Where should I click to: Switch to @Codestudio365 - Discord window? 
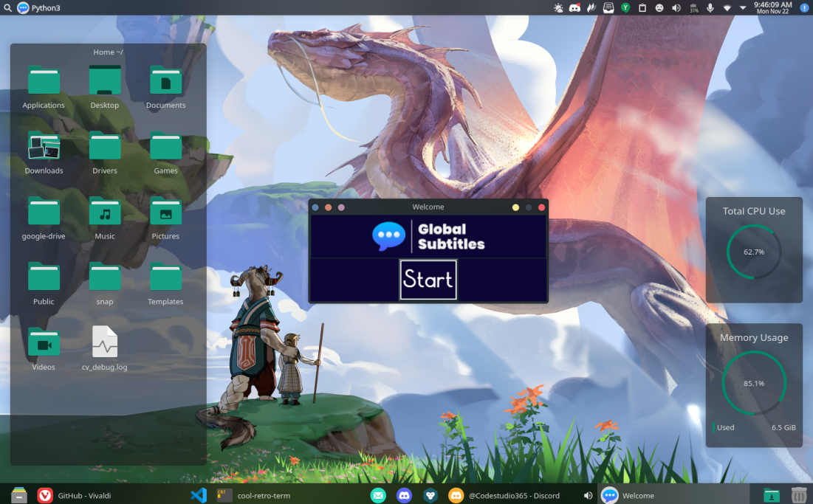tap(504, 496)
